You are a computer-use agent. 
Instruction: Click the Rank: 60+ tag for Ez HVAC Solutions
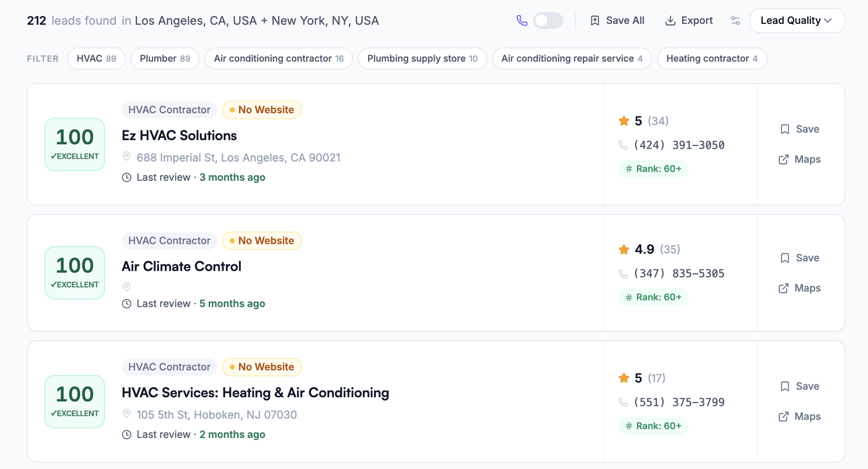(653, 169)
